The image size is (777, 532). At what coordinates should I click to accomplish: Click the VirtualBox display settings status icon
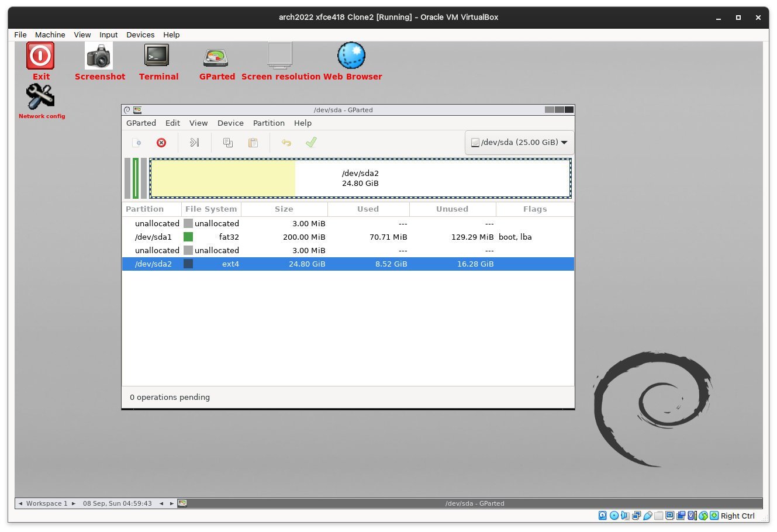tap(669, 516)
